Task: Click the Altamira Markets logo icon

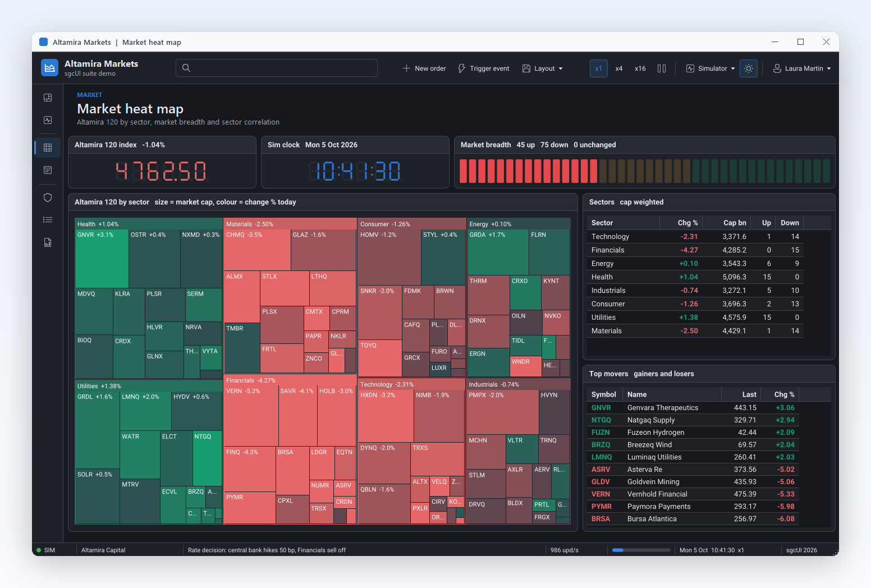Action: (50, 68)
